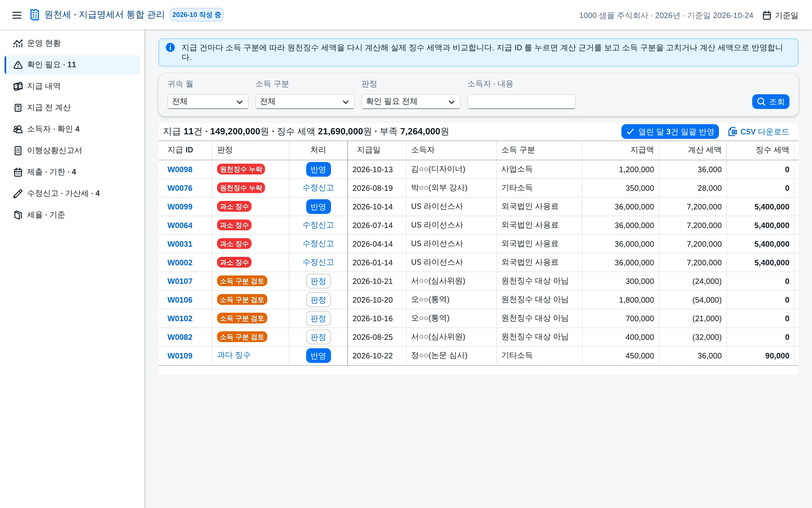Select 지급 내역 in the sidebar
812x508 pixels.
point(72,86)
